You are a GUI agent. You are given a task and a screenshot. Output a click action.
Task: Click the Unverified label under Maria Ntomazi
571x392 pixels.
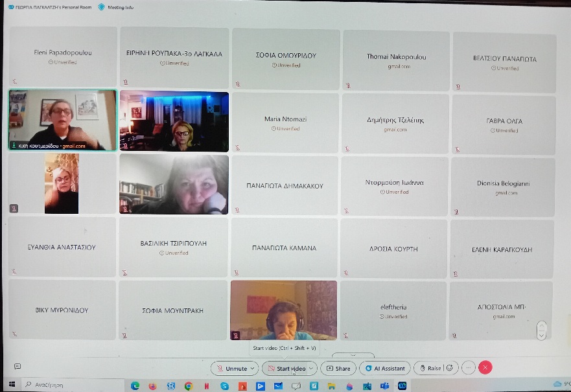tap(285, 128)
